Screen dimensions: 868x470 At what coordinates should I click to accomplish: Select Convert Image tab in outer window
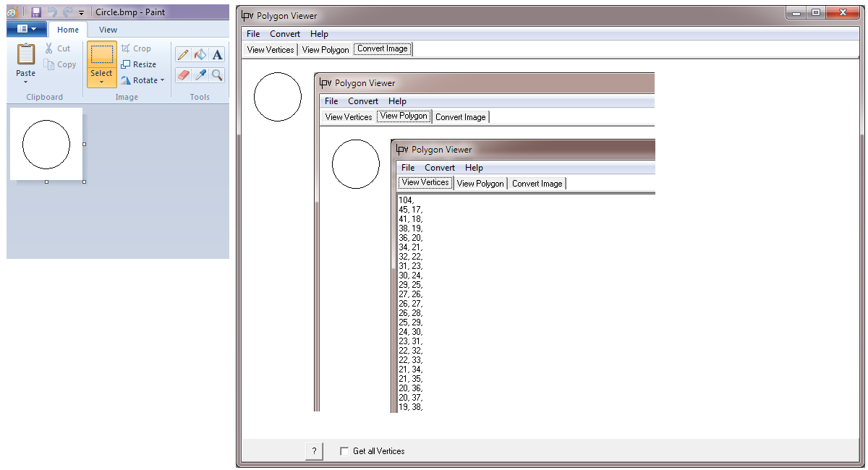pyautogui.click(x=383, y=49)
